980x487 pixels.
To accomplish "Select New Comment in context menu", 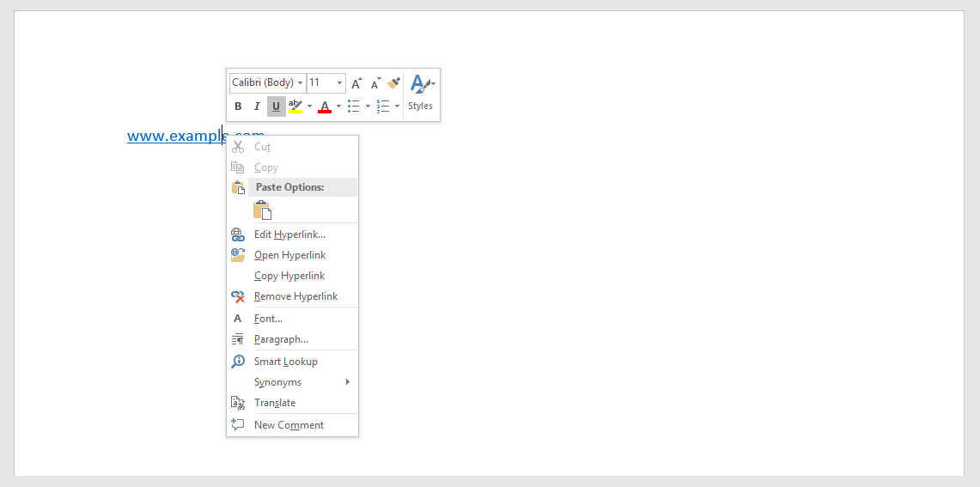I will (289, 425).
